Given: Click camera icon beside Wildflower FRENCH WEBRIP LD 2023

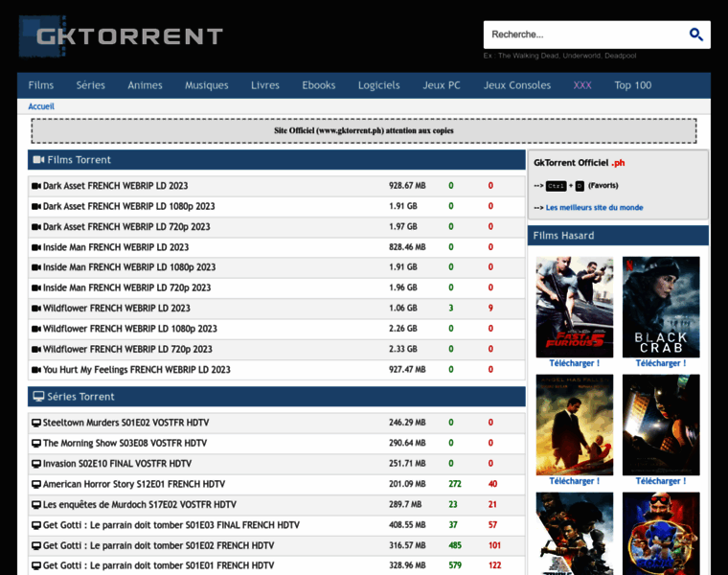Looking at the screenshot, I should tap(36, 309).
